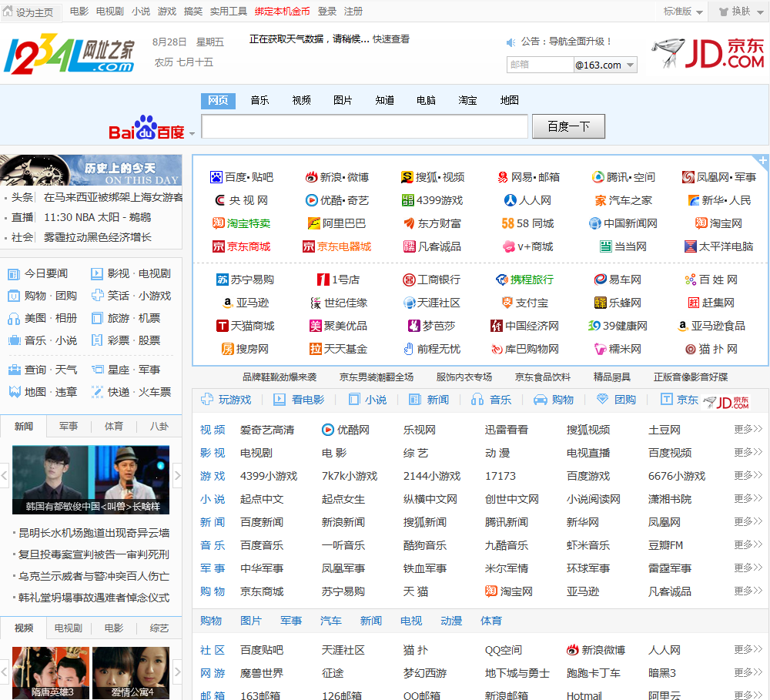Click the 爱情公寓4 video thumbnail
Screen dimensions: 770x700
click(x=131, y=673)
